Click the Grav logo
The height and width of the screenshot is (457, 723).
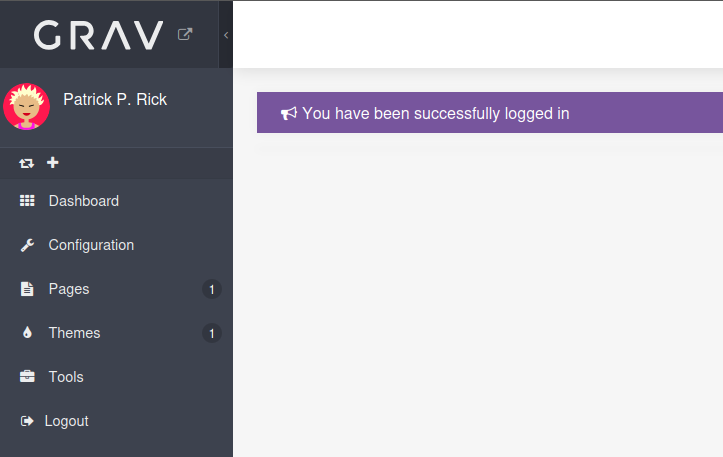98,35
